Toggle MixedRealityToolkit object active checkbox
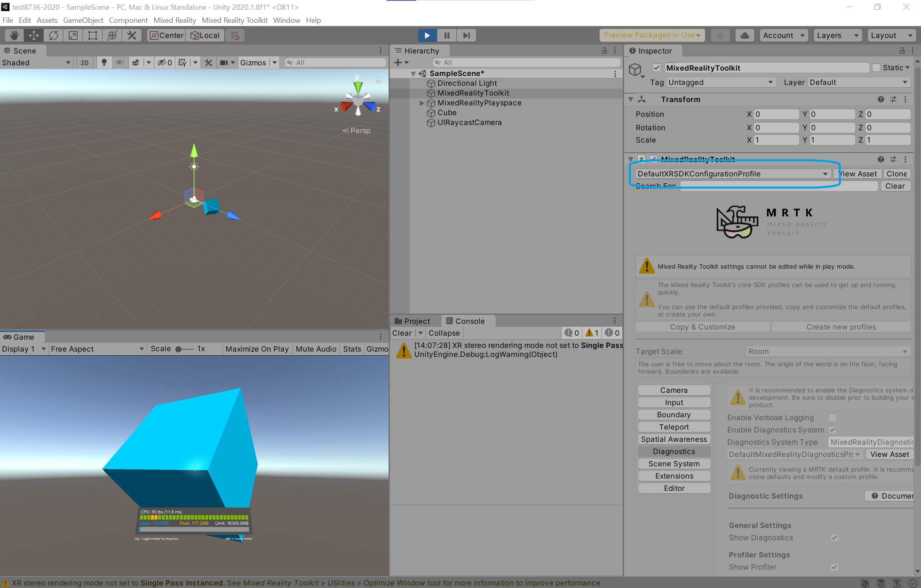Image resolution: width=921 pixels, height=588 pixels. (x=657, y=68)
